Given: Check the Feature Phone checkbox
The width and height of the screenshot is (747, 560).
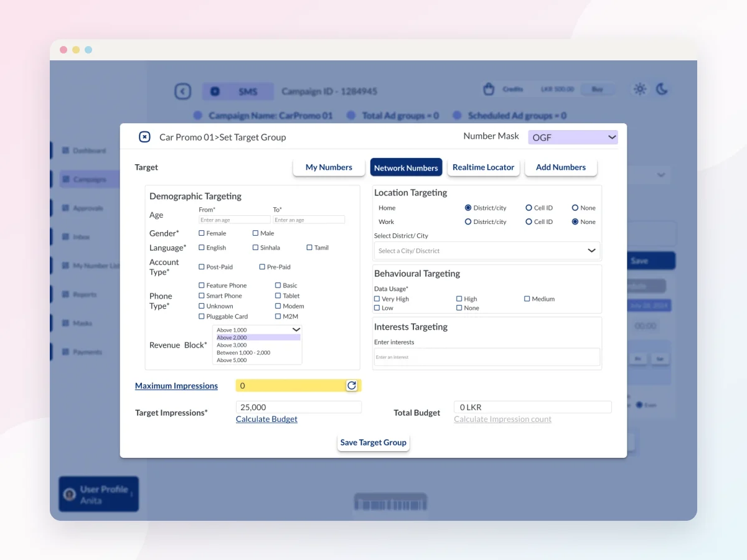Looking at the screenshot, I should pos(202,286).
